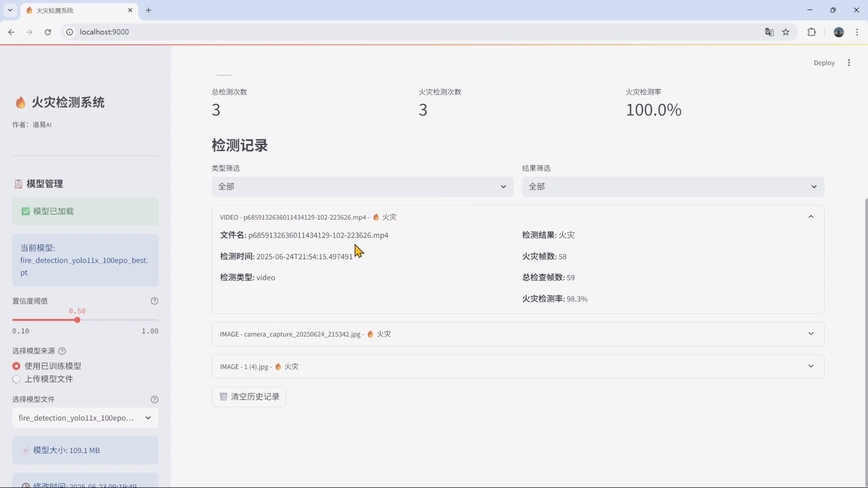The image size is (868, 488).
Task: Collapse the VIDEO detection record entry
Action: tap(811, 216)
